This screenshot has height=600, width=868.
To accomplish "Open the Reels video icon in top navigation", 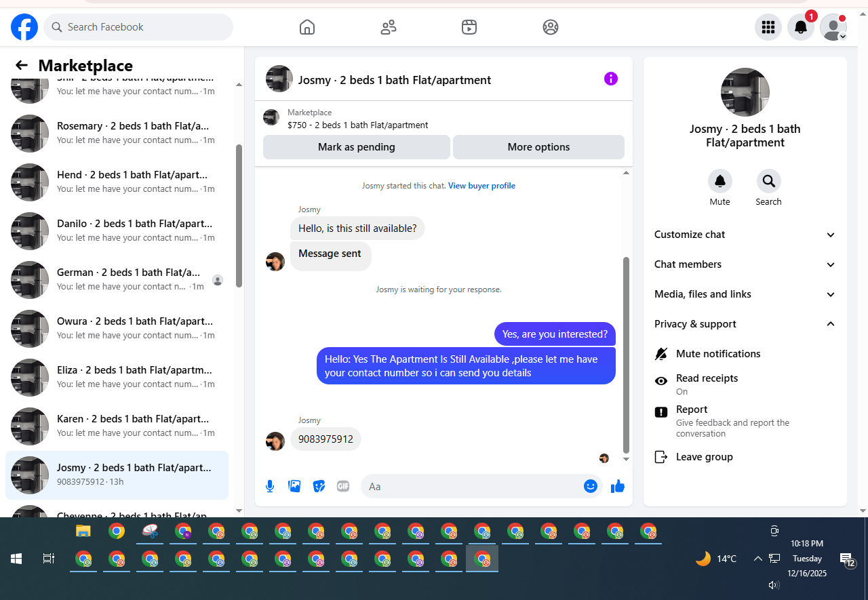I will (x=469, y=27).
